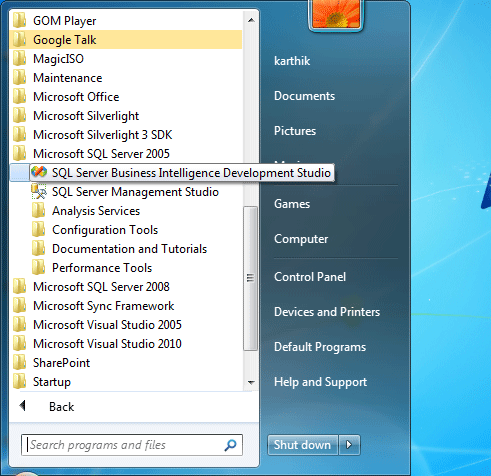Expand the Configuration Tools folder
This screenshot has width=491, height=476.
click(105, 230)
